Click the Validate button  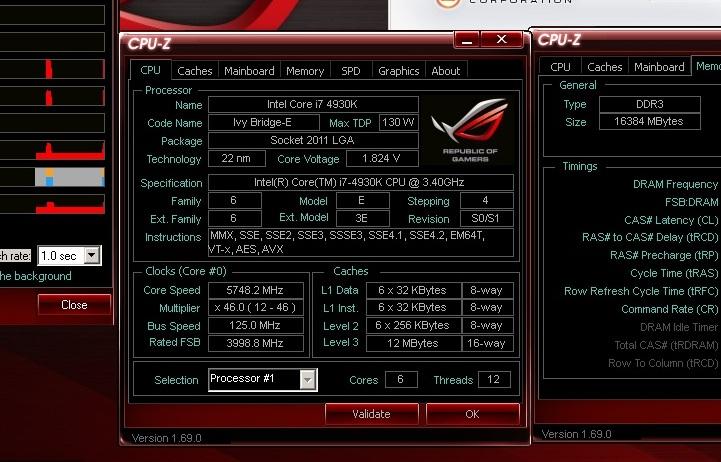372,414
